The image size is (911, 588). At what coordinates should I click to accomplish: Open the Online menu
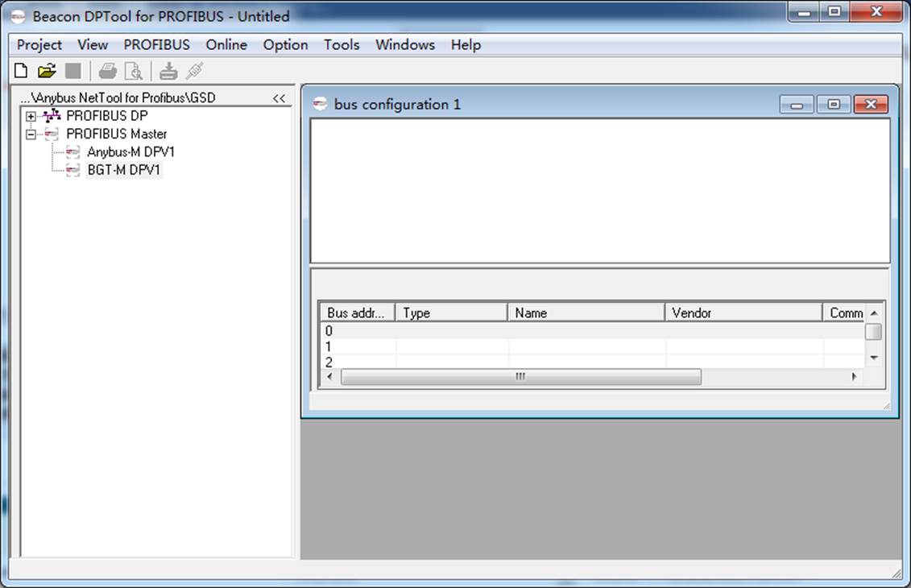point(226,45)
